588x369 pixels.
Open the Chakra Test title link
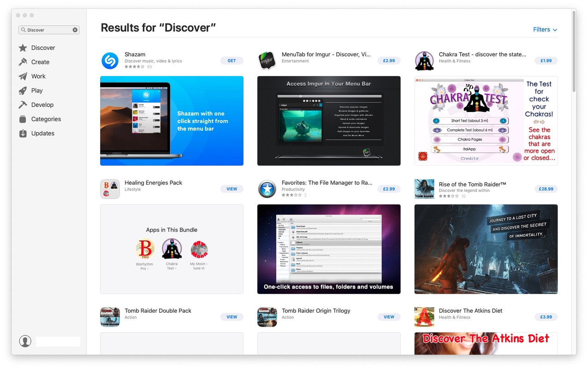482,54
